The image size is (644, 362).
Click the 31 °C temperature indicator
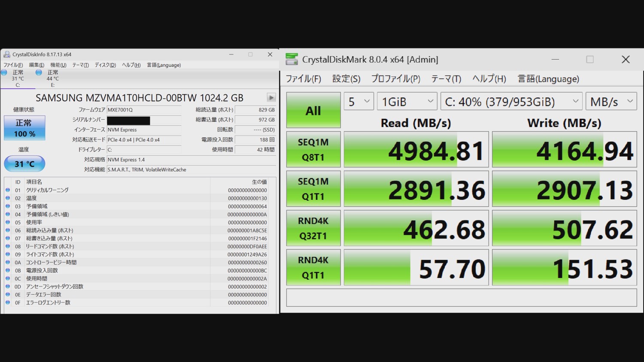click(24, 164)
